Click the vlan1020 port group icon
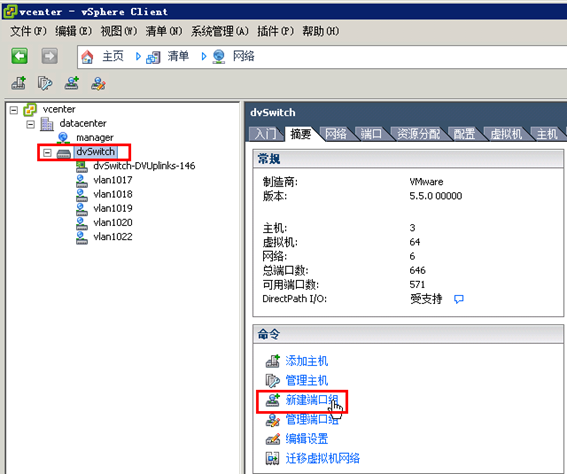This screenshot has width=567, height=474. point(82,223)
